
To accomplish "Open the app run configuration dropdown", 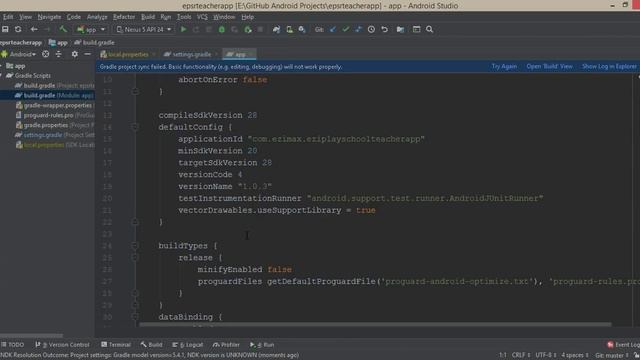I will [x=91, y=29].
